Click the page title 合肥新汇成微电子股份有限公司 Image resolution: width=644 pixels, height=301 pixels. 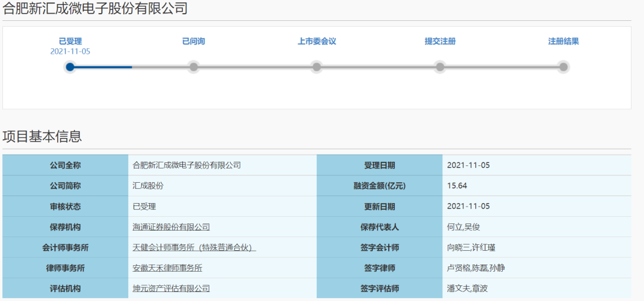95,8
